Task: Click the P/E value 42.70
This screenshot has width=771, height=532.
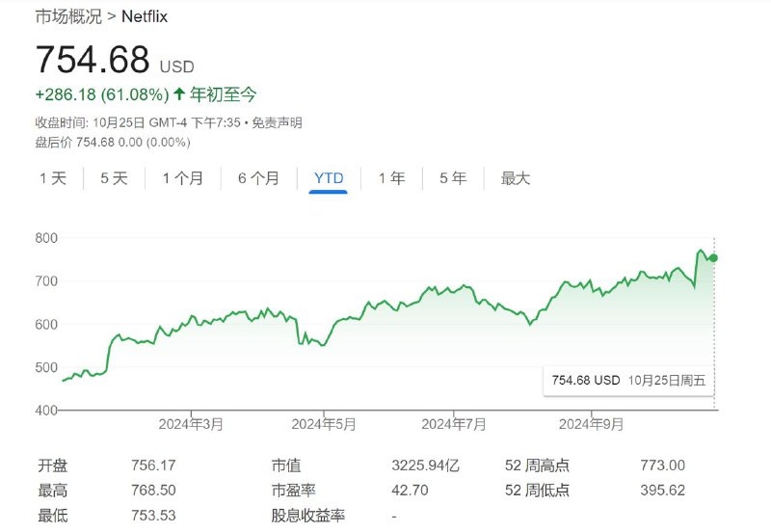Action: pyautogui.click(x=410, y=491)
